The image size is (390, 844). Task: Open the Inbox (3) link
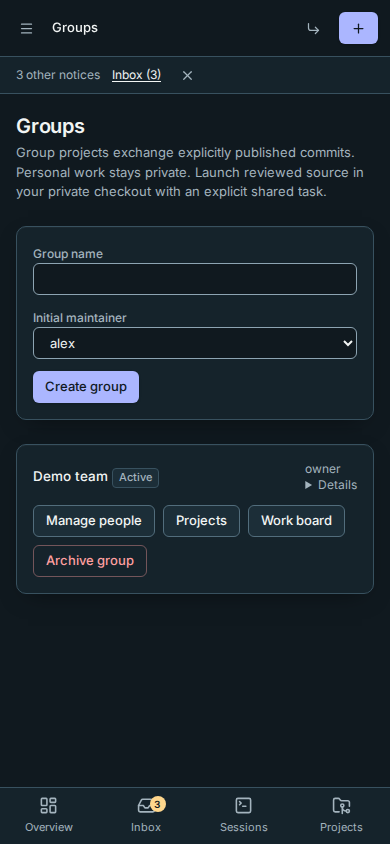coord(137,75)
